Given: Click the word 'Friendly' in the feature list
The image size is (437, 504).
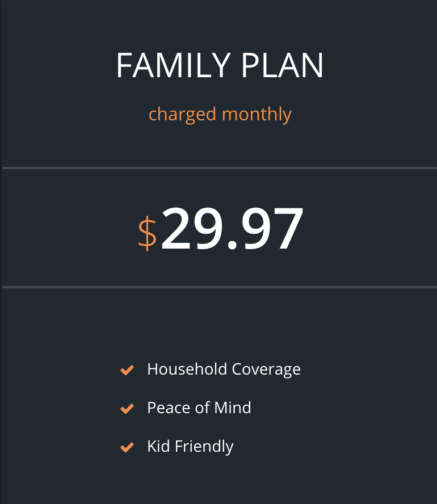Looking at the screenshot, I should coord(204,447).
